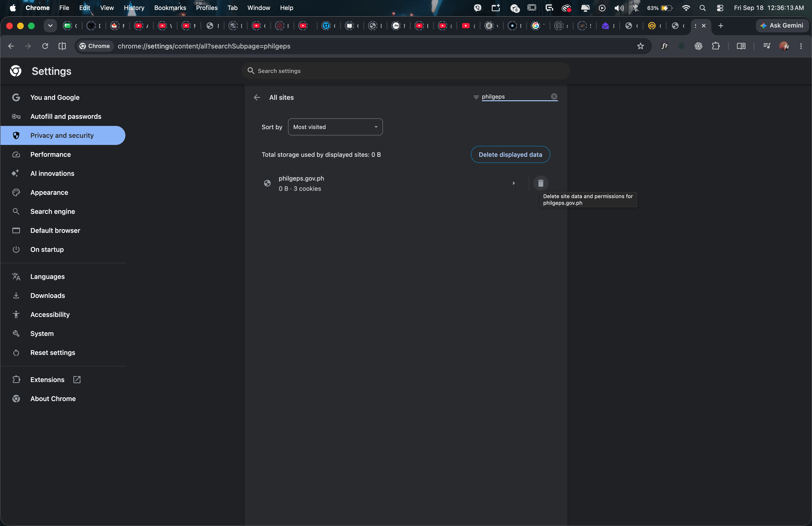Screen dimensions: 812x526
Task: Open Autofill and passwords settings
Action: pyautogui.click(x=66, y=116)
